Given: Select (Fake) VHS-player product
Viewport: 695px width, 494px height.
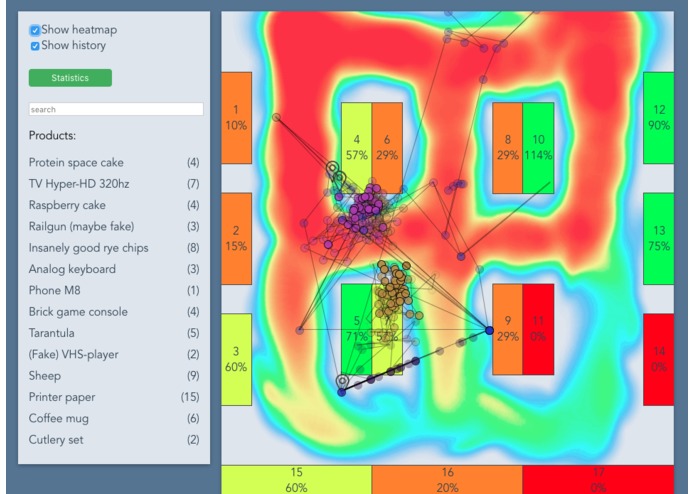Looking at the screenshot, I should [114, 354].
